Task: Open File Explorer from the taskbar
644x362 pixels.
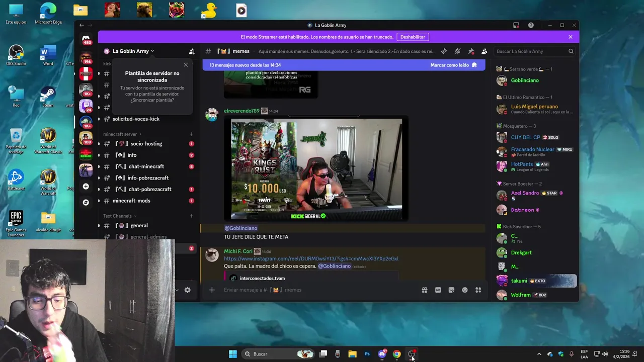Action: [x=352, y=354]
